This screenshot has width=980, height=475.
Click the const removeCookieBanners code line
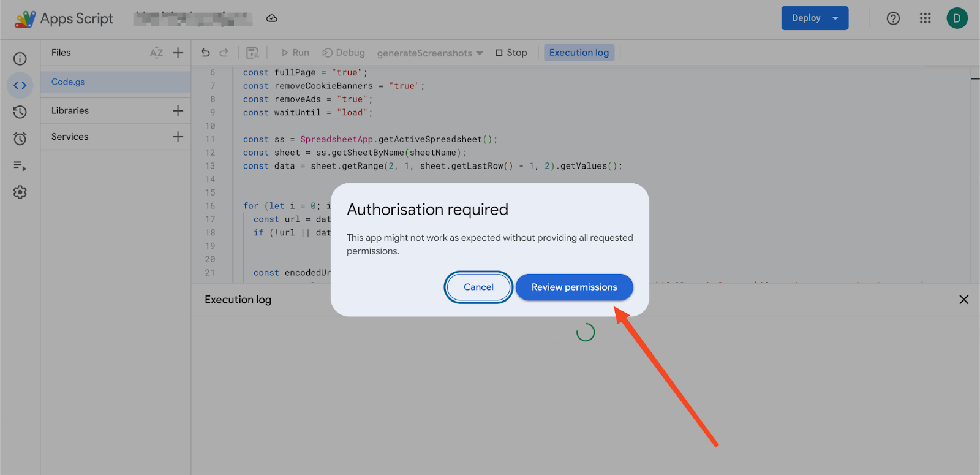click(334, 86)
